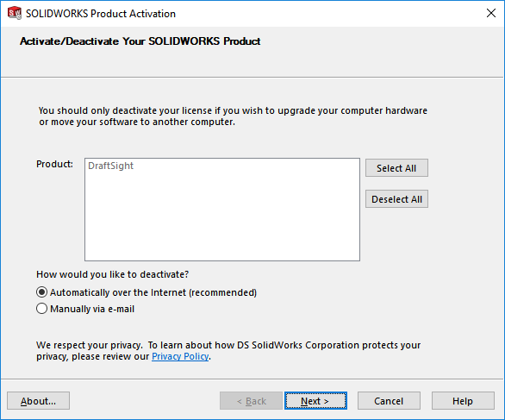This screenshot has width=505, height=420.
Task: Open Help for product activation
Action: 463,401
